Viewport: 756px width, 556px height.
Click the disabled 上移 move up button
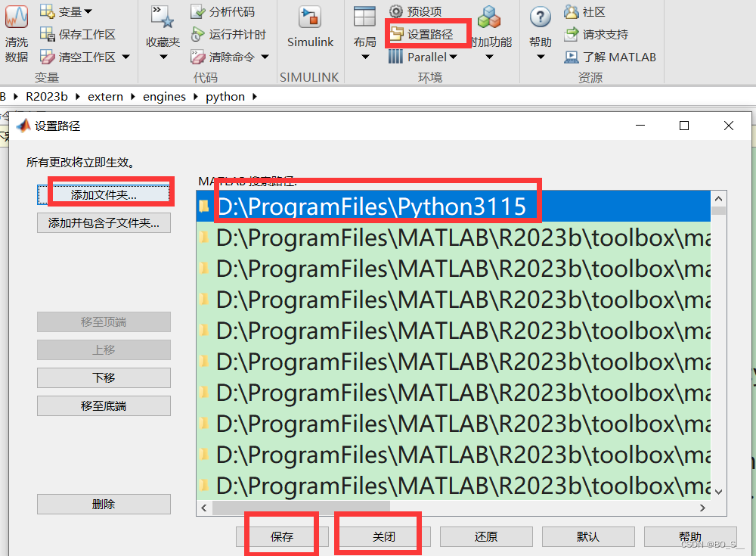click(104, 350)
